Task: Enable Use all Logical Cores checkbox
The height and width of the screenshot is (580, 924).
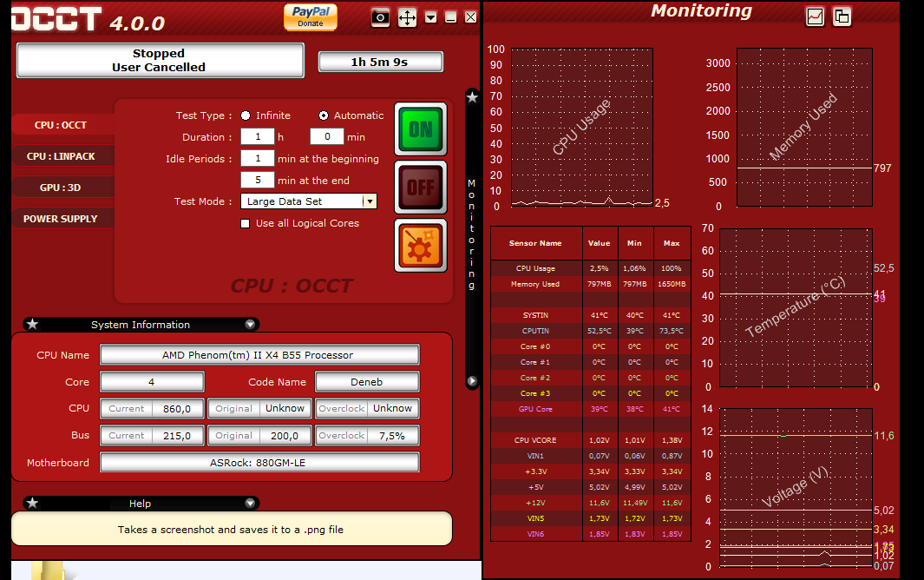Action: tap(246, 224)
